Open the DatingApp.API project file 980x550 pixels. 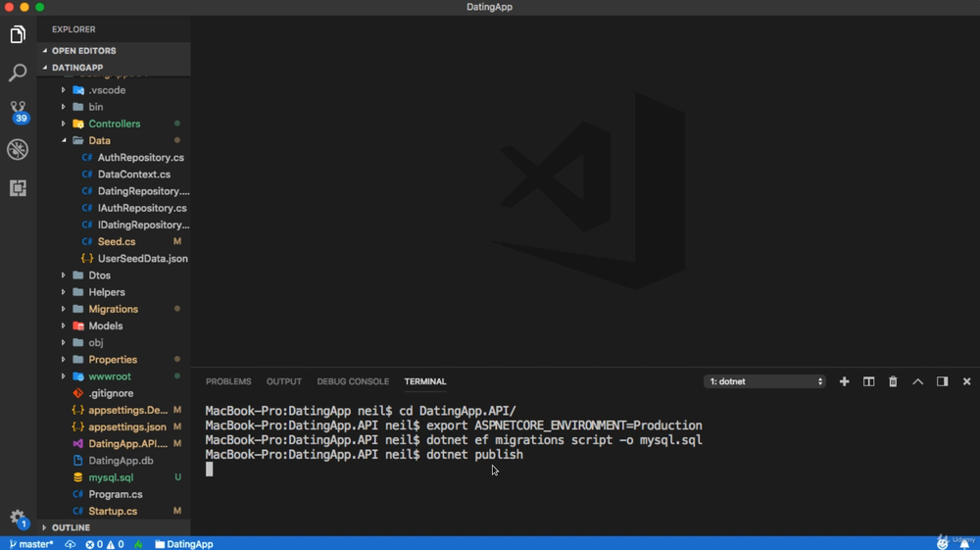click(114, 444)
